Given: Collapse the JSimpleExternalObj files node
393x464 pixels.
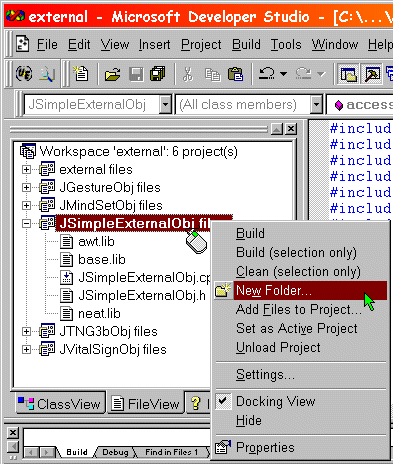Looking at the screenshot, I should (26, 223).
